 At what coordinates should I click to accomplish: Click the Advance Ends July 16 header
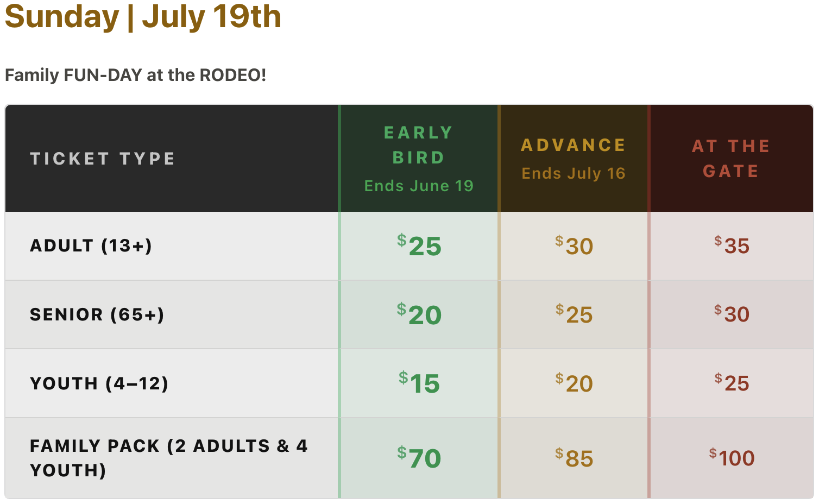[x=574, y=159]
